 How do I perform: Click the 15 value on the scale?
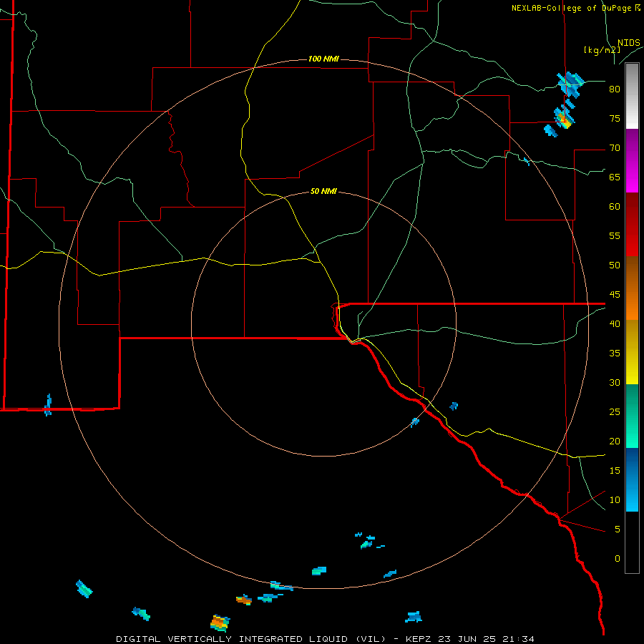615,470
